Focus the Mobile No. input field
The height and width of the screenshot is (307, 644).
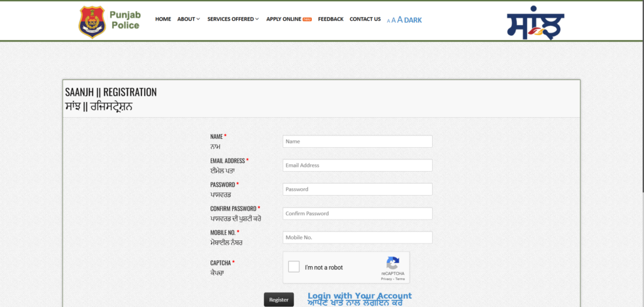point(357,237)
